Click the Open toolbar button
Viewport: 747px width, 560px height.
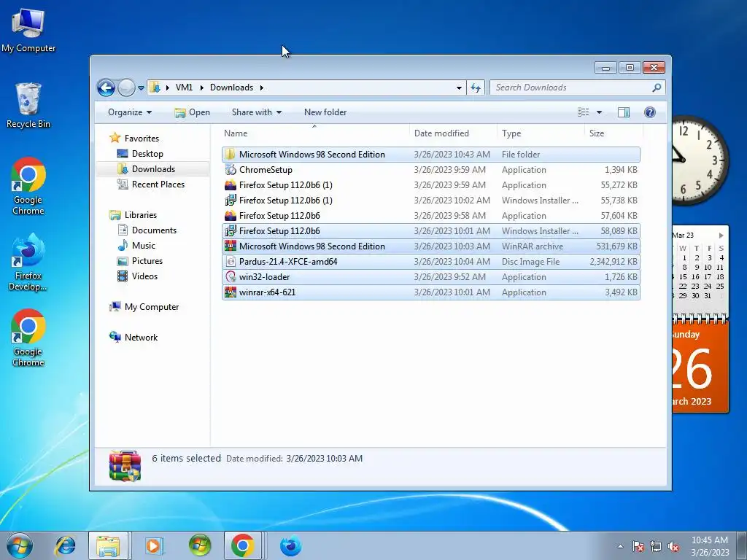tap(193, 112)
